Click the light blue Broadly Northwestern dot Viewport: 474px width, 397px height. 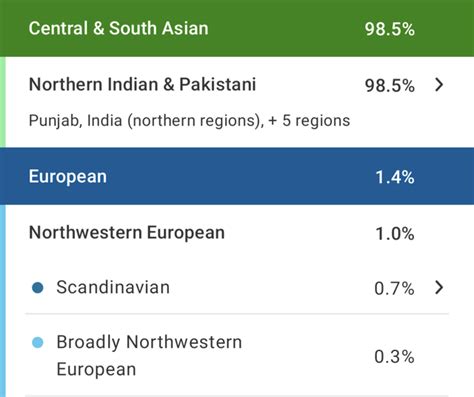pyautogui.click(x=38, y=342)
